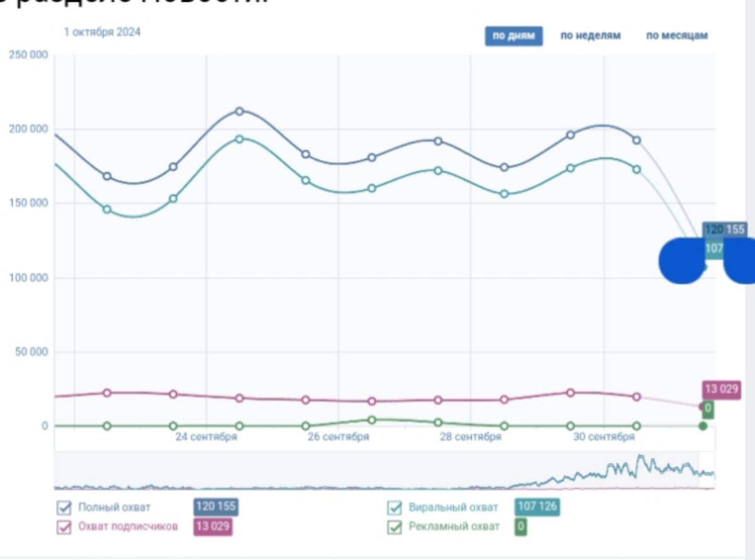Viewport: 755px width, 560px height.
Task: Click the pink 13 029 legend badge
Action: pyautogui.click(x=213, y=526)
